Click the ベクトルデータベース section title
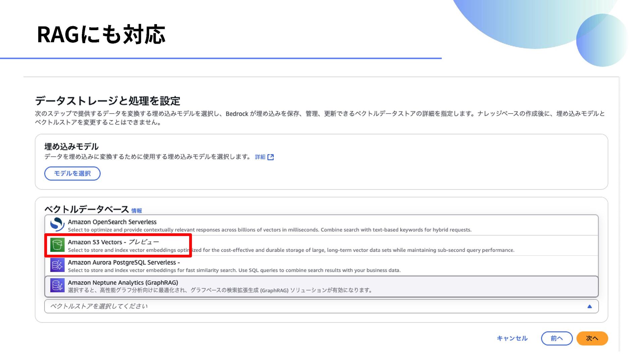The height and width of the screenshot is (362, 644). coord(87,209)
